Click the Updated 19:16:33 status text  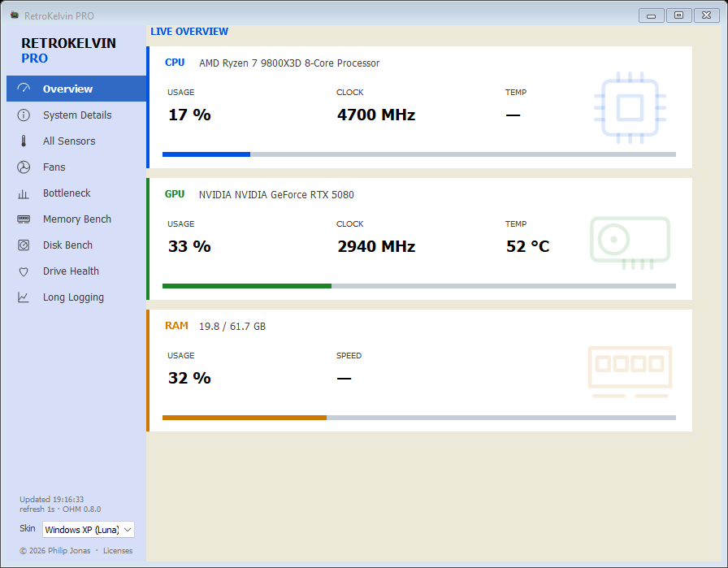tap(51, 499)
